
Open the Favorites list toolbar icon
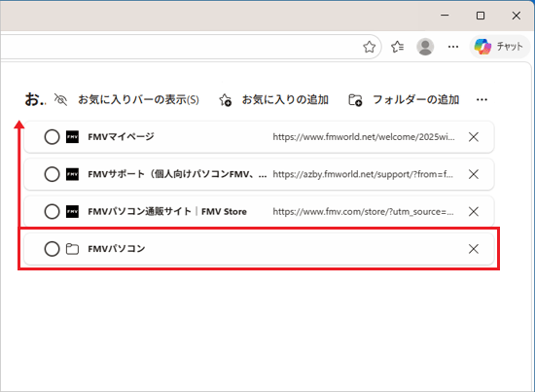coord(398,47)
